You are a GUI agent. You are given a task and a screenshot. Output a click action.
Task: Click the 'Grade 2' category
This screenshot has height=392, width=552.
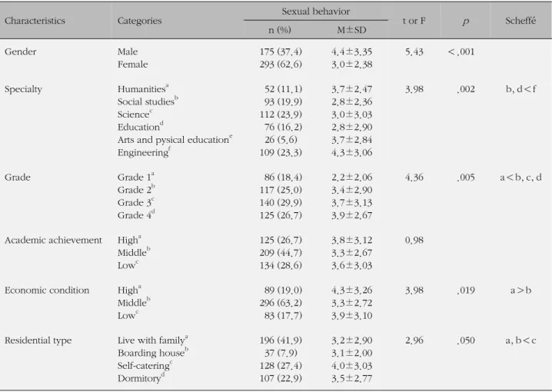[136, 190]
